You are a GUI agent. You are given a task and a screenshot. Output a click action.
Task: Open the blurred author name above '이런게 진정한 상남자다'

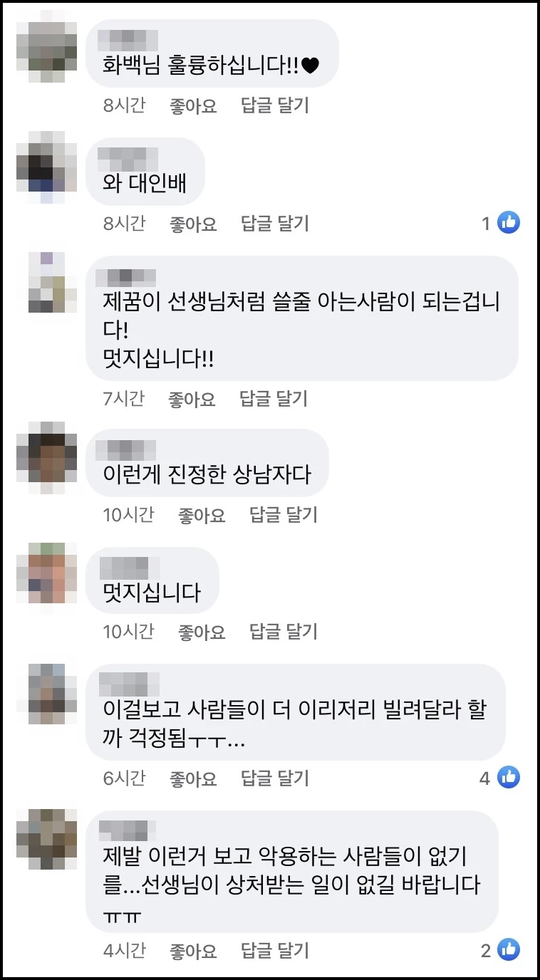click(125, 449)
